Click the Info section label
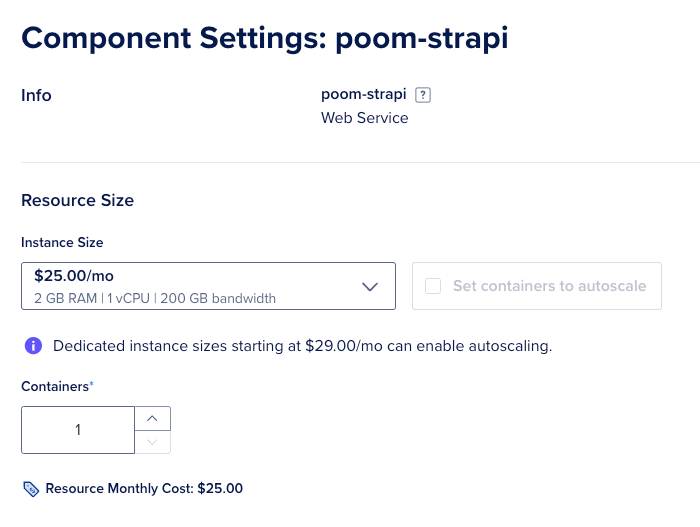 [x=36, y=96]
